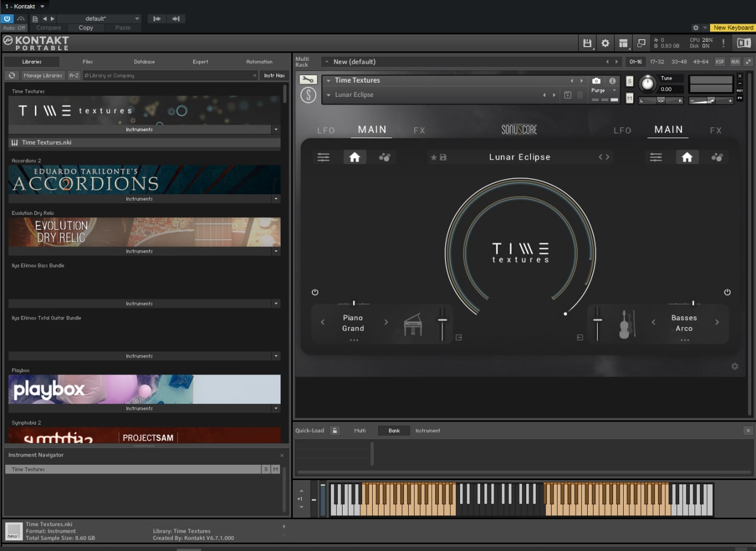Screen dimensions: 756x551
Task: Open Time Textures settings gear at bottom right
Action: click(735, 366)
